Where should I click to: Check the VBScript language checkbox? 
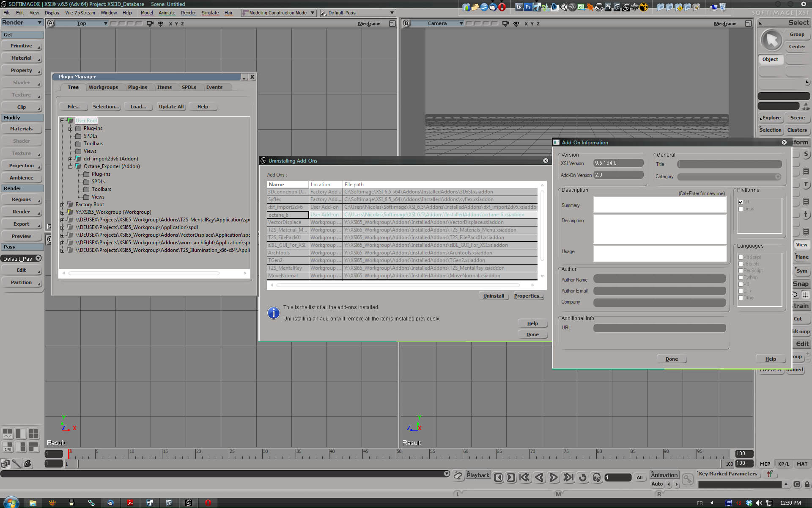coord(741,257)
